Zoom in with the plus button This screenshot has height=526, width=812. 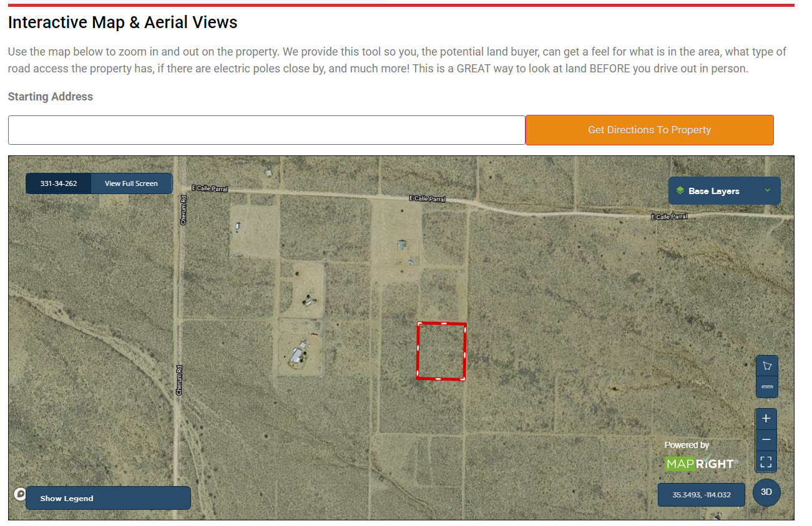[766, 419]
